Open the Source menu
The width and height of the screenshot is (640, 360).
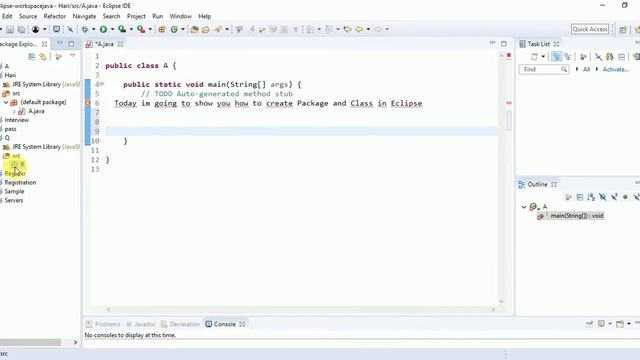28,16
